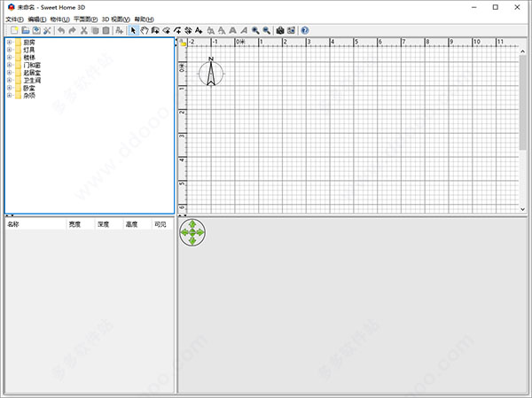The height and width of the screenshot is (398, 532).
Task: Sort furniture list by 名称 column
Action: pyautogui.click(x=35, y=224)
